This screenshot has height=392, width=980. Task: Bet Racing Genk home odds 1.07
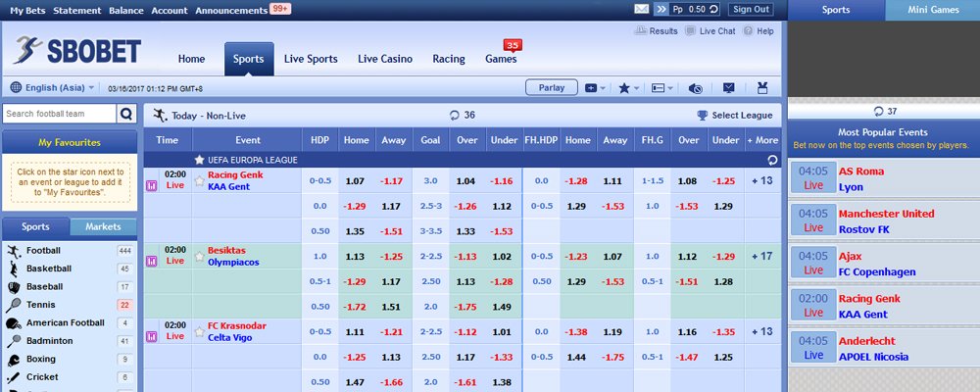(x=355, y=180)
